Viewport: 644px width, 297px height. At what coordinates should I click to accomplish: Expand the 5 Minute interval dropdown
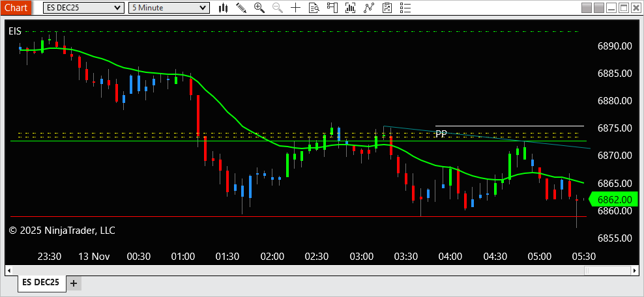[x=169, y=7]
